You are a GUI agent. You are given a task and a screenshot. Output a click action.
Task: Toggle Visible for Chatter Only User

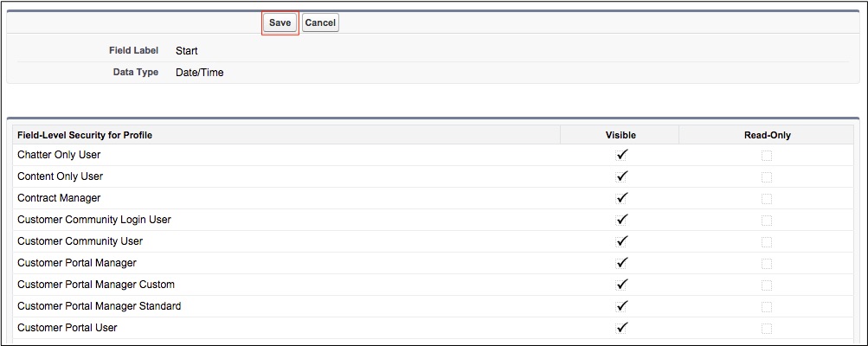coord(620,155)
